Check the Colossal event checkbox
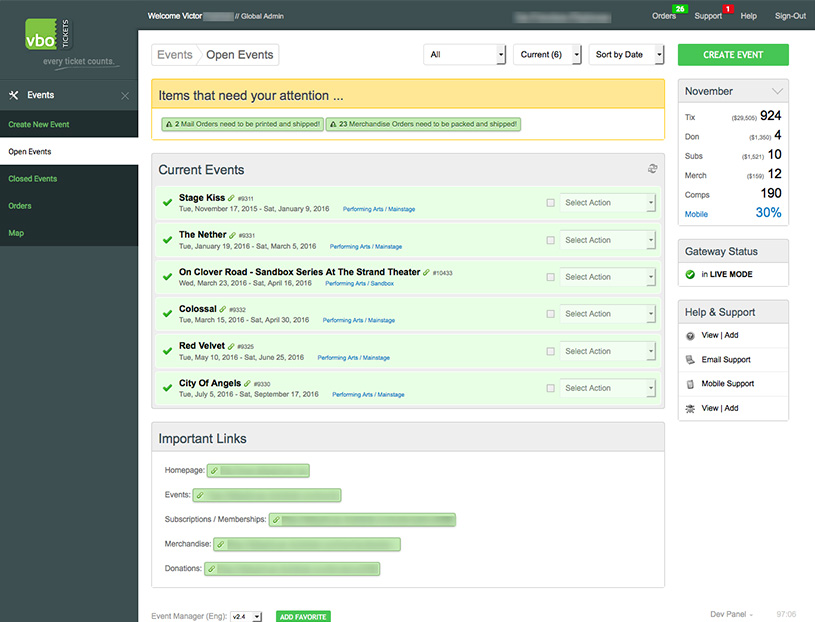This screenshot has height=622, width=815. click(550, 314)
